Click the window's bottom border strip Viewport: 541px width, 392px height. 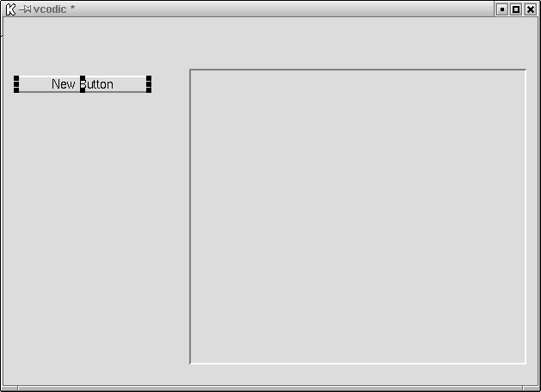(270, 389)
